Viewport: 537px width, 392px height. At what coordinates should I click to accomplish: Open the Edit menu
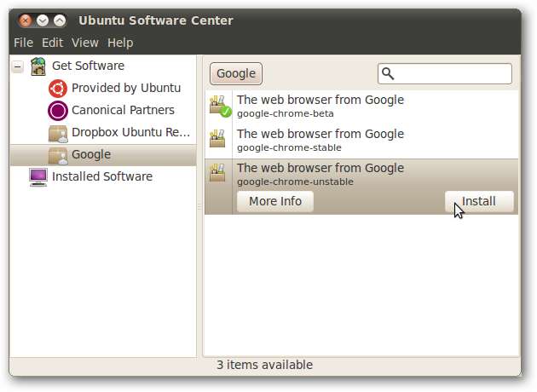click(52, 43)
